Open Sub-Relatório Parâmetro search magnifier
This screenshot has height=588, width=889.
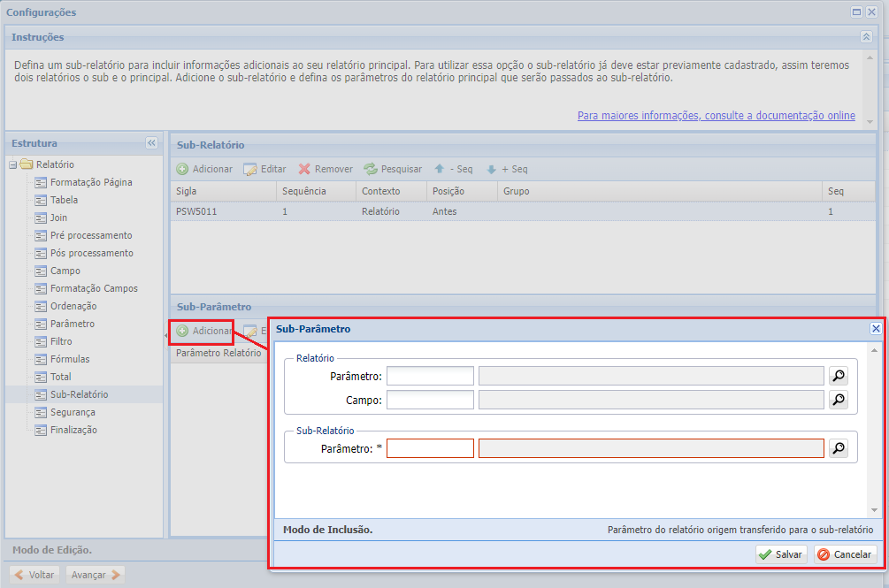[x=838, y=448]
